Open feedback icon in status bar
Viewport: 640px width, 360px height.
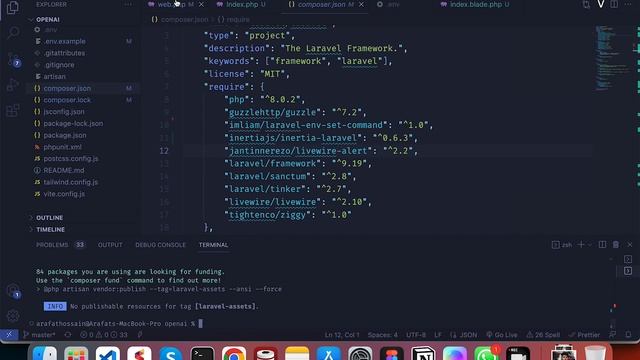click(x=613, y=335)
